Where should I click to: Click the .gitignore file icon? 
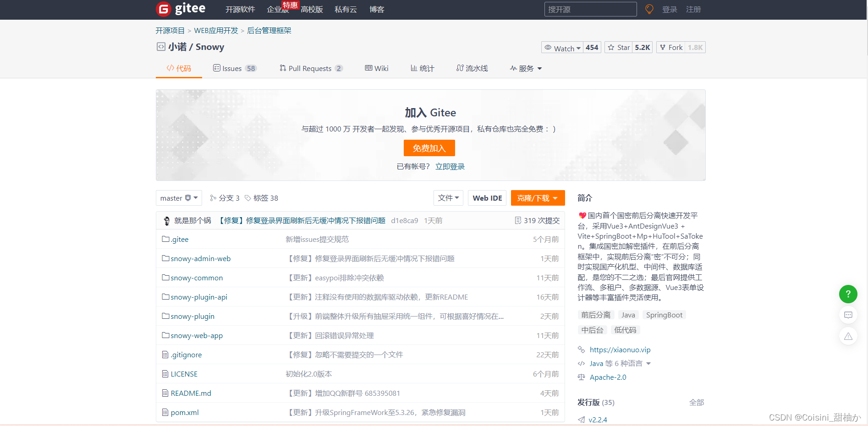tap(165, 355)
